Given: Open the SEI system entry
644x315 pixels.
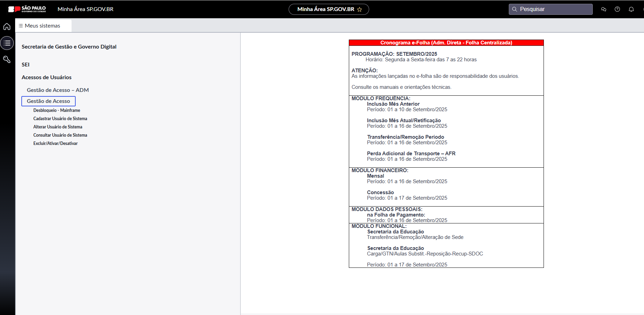Looking at the screenshot, I should [x=25, y=65].
